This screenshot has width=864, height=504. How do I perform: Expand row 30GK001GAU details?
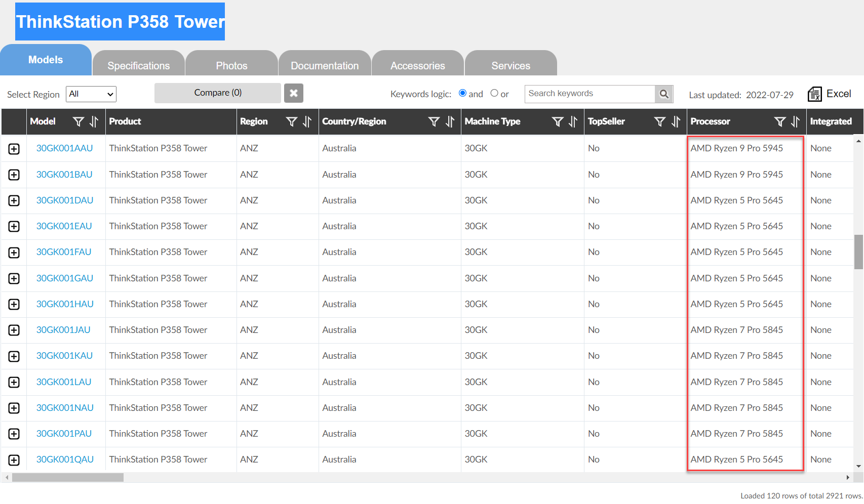coord(14,278)
